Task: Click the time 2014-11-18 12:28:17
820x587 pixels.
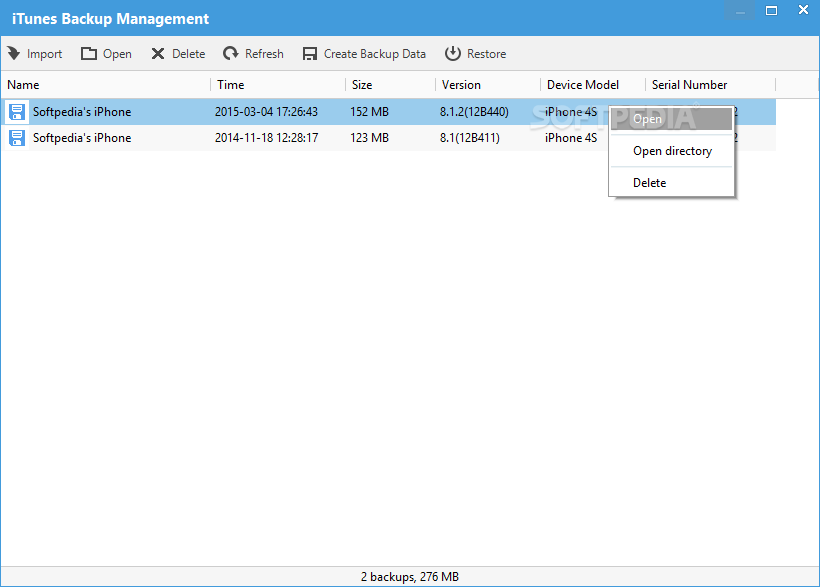Action: pyautogui.click(x=266, y=138)
